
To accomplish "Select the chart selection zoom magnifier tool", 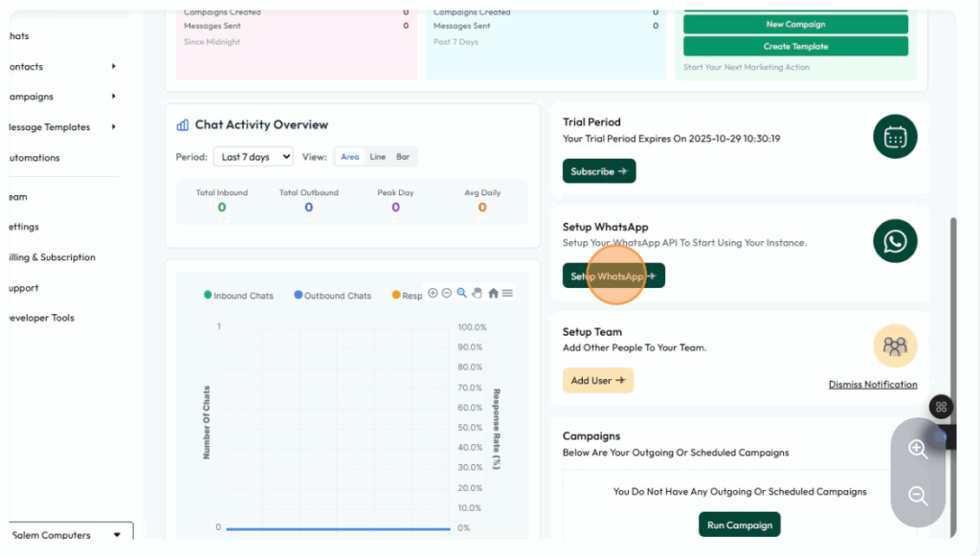I will [461, 293].
